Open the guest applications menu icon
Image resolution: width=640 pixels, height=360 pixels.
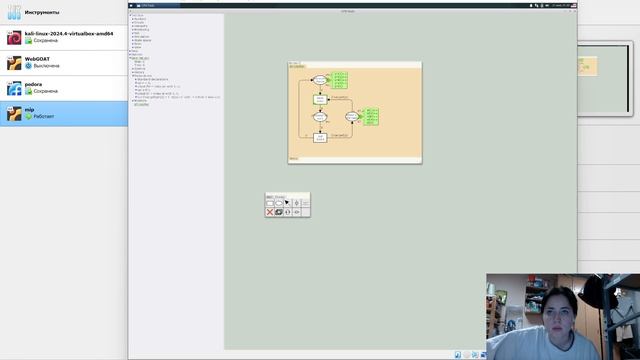pyautogui.click(x=131, y=6)
